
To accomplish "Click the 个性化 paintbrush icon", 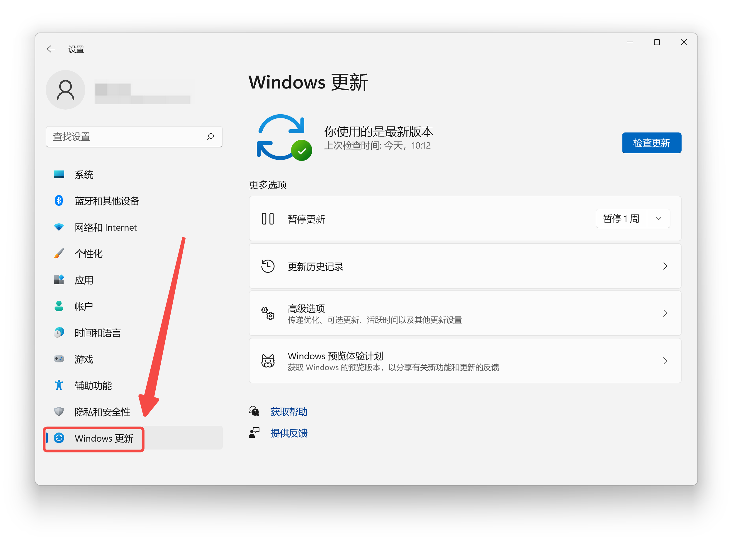I will (x=59, y=254).
